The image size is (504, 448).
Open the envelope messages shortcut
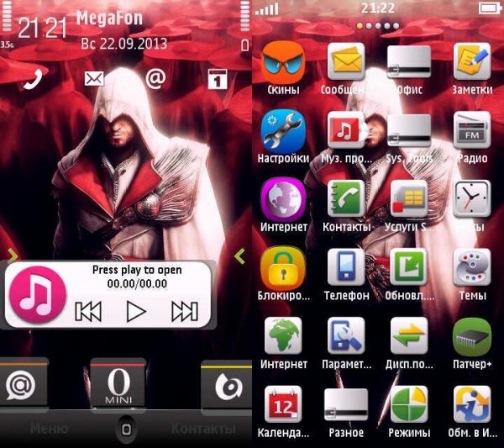(x=94, y=79)
